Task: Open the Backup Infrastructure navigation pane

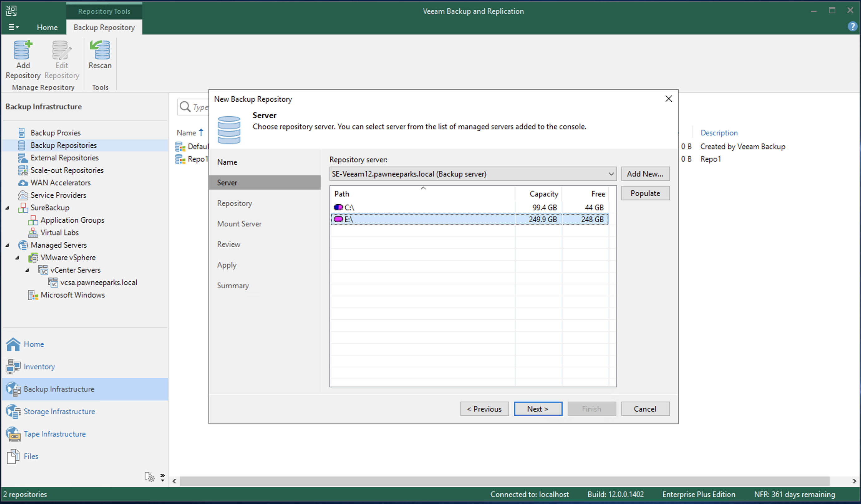Action: (85, 389)
